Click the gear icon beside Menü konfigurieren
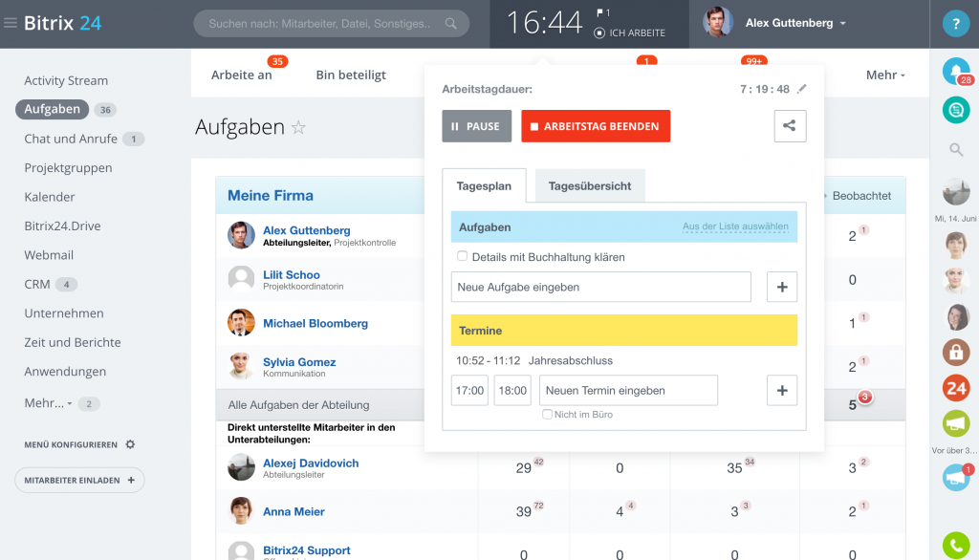979x560 pixels. [x=130, y=444]
